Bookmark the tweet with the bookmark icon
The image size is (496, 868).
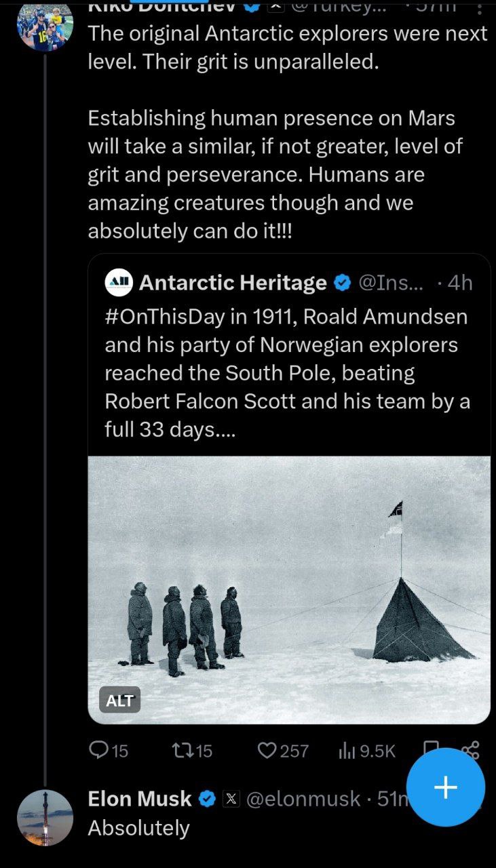[430, 747]
